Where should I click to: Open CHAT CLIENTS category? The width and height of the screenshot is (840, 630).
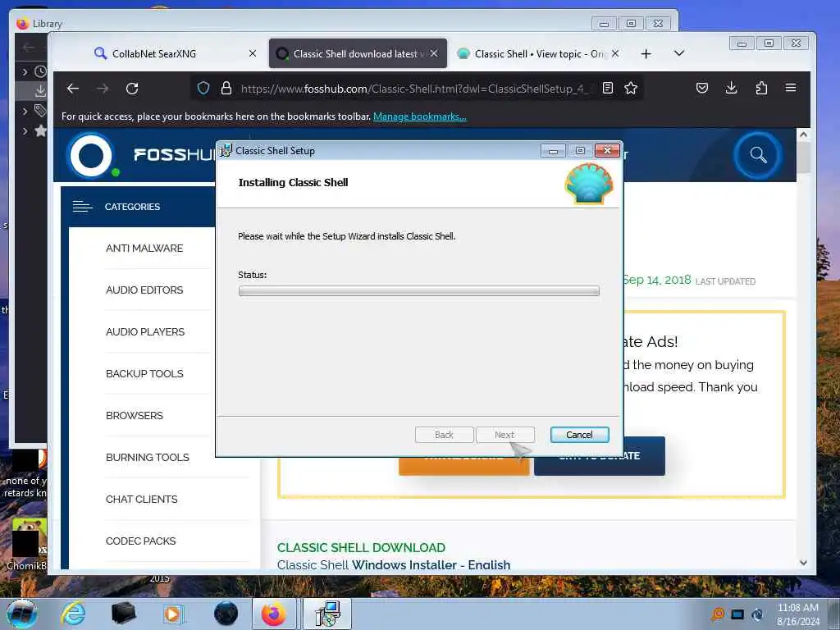[x=141, y=499]
